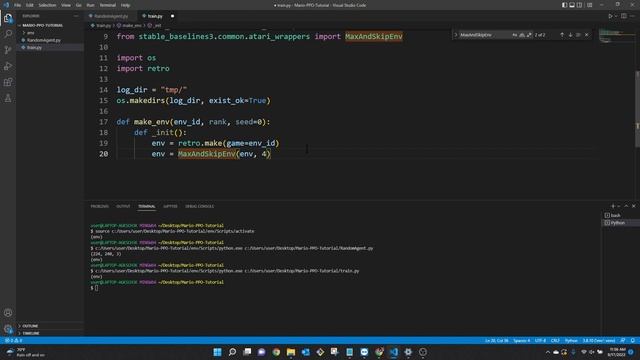The image size is (640, 360).
Task: Split the editor to the right
Action: point(624,16)
